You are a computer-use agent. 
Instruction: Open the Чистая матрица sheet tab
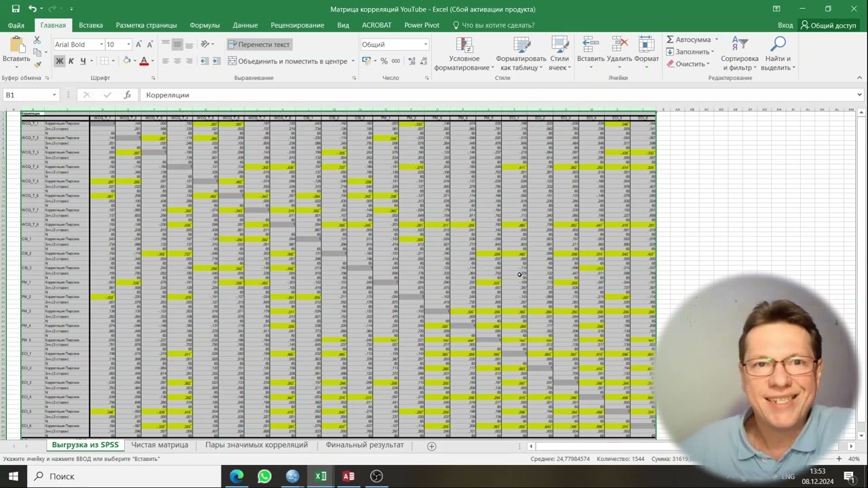coord(160,445)
